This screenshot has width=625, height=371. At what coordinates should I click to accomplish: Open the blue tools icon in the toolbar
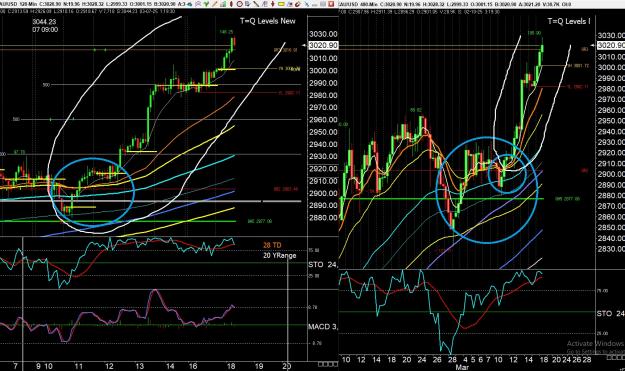point(307,4)
